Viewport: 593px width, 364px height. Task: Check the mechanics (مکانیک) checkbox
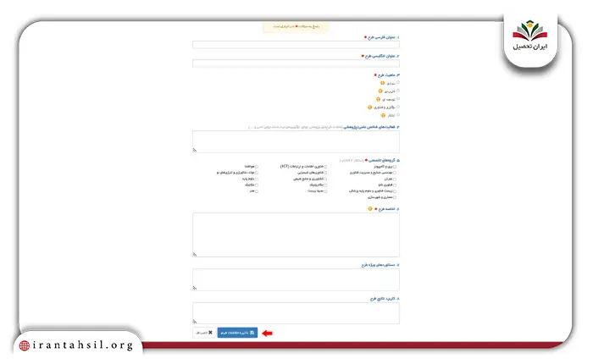click(257, 185)
